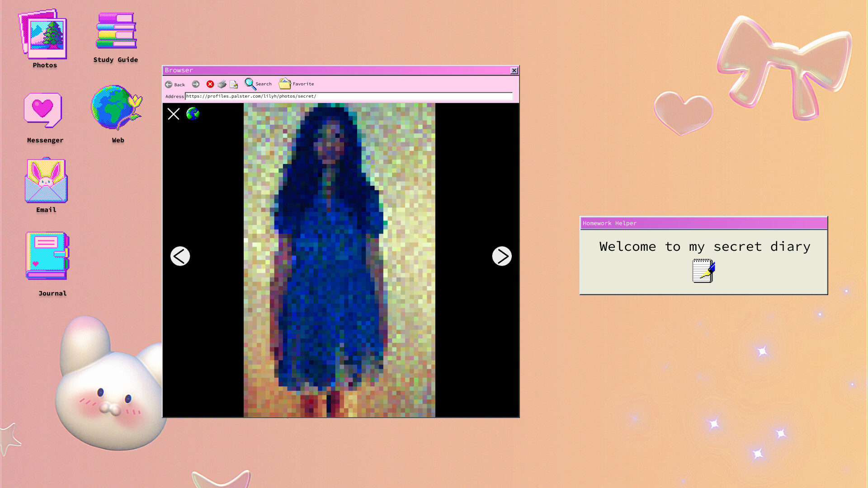Screen dimensions: 868x488
Task: Advance to the next photo
Action: coord(502,256)
